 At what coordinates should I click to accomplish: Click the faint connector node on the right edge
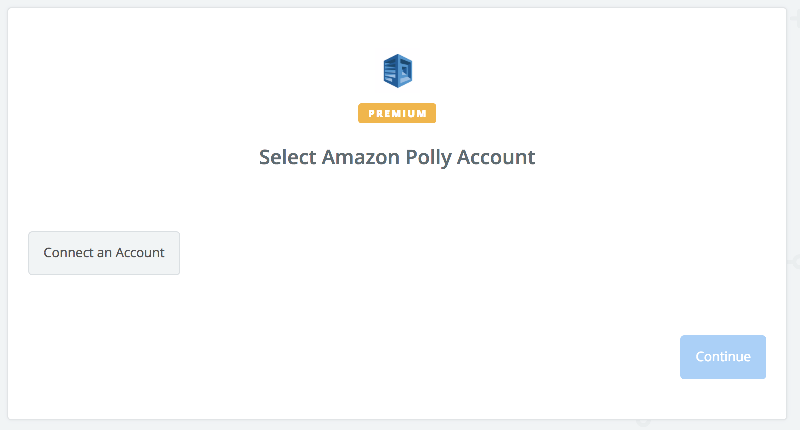click(795, 262)
